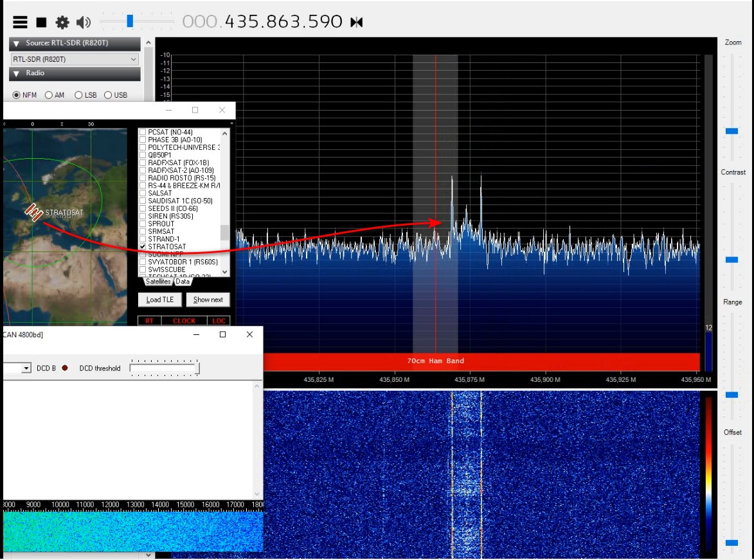
Task: Collapse the Radio panel section
Action: [17, 73]
